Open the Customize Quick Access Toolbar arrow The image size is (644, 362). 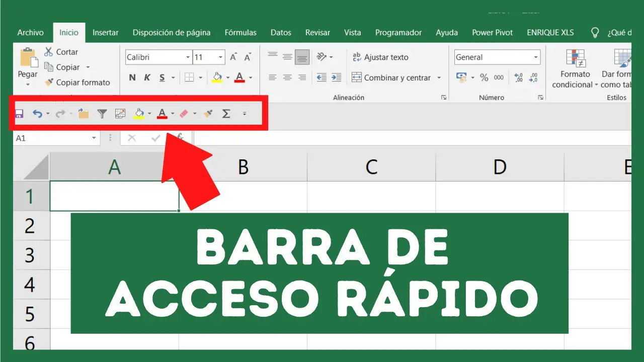coord(245,114)
